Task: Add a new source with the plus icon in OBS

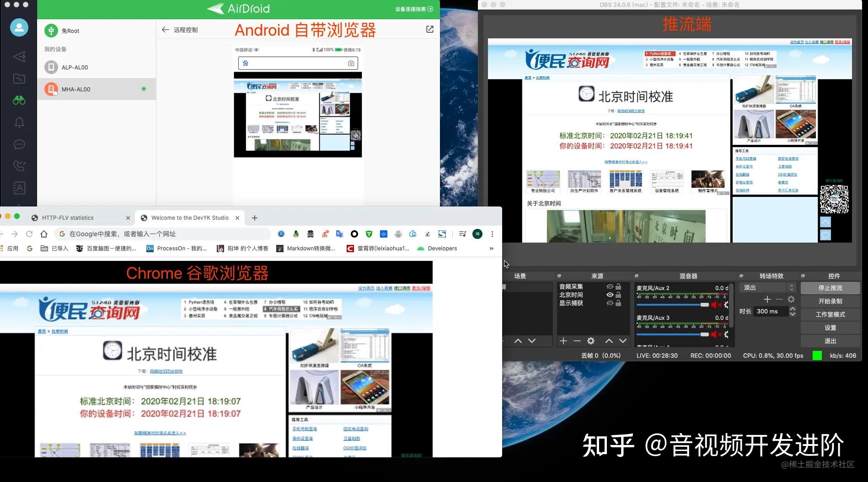Action: tap(563, 340)
